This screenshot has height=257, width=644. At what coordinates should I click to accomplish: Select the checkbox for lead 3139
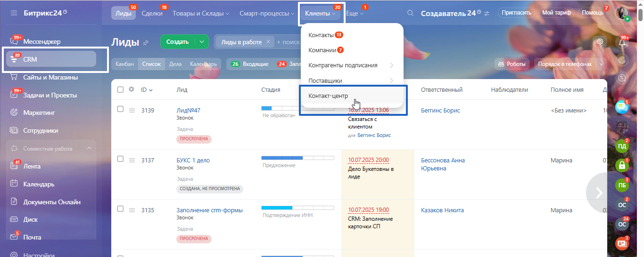point(120,109)
